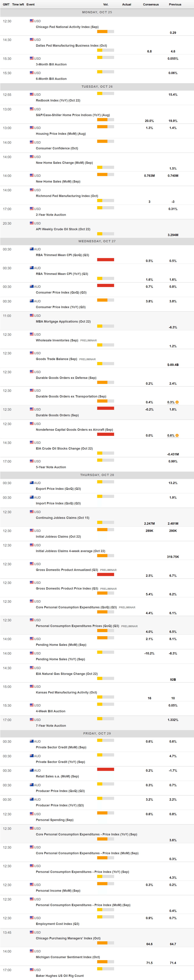Image resolution: width=194 pixels, height=980 pixels.
Task: Click the Consensus column header
Action: [150, 5]
